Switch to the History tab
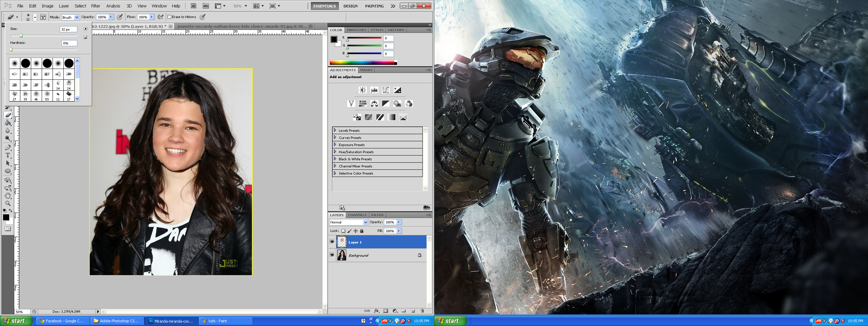This screenshot has height=326, width=868. pyautogui.click(x=396, y=30)
